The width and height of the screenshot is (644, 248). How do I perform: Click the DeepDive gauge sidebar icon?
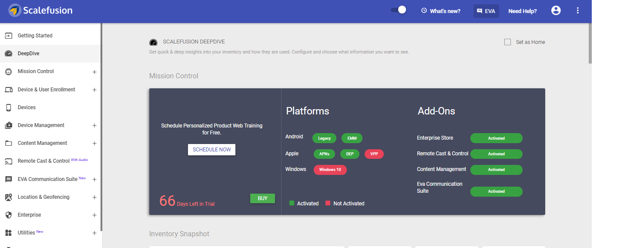pyautogui.click(x=8, y=54)
